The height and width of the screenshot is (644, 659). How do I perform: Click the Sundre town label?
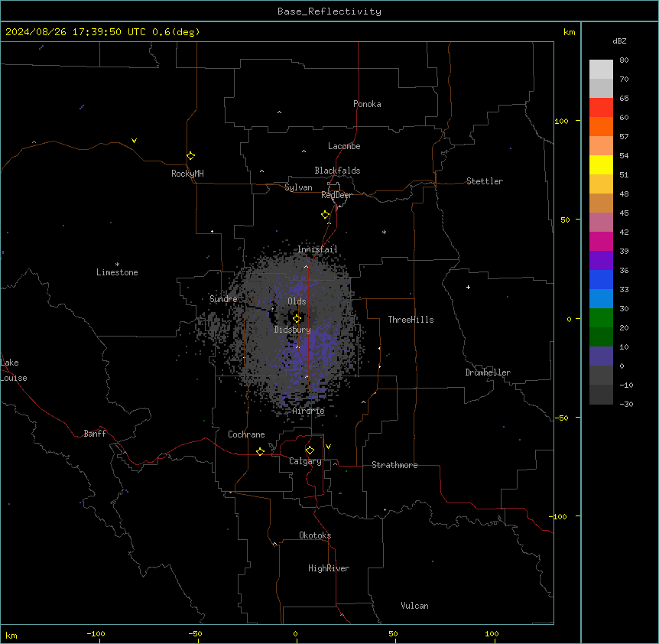tap(223, 299)
